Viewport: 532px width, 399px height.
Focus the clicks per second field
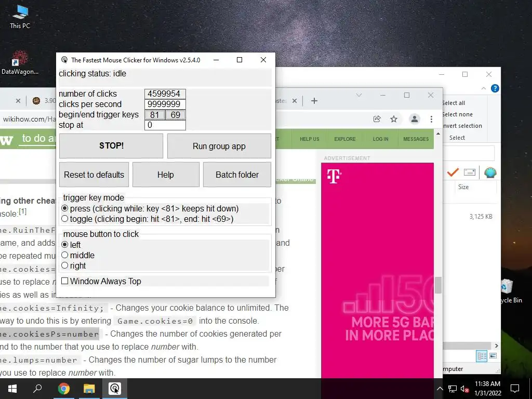[165, 104]
